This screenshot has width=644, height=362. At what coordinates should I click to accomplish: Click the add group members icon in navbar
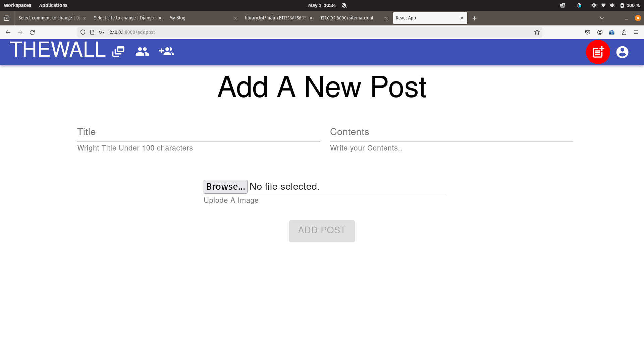click(166, 51)
